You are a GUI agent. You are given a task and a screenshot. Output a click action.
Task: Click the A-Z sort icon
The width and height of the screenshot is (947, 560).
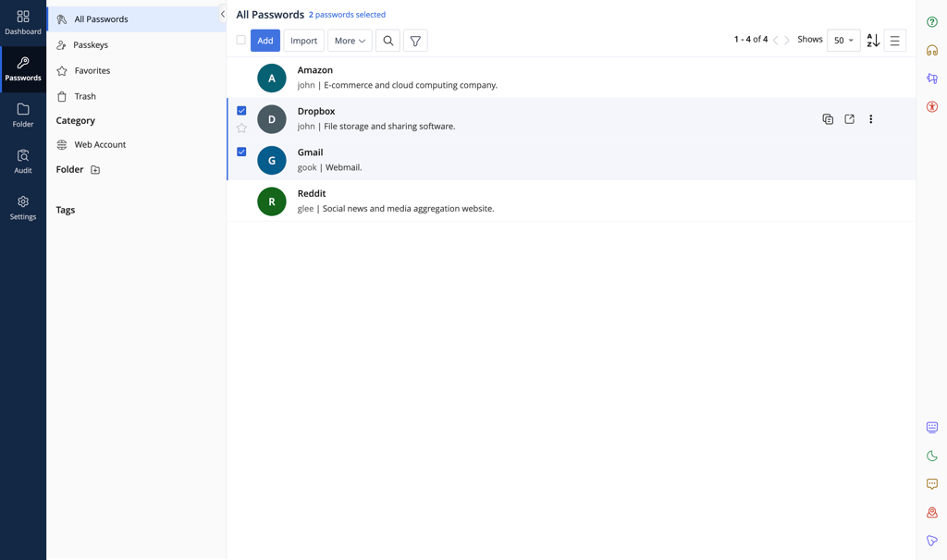pyautogui.click(x=873, y=41)
